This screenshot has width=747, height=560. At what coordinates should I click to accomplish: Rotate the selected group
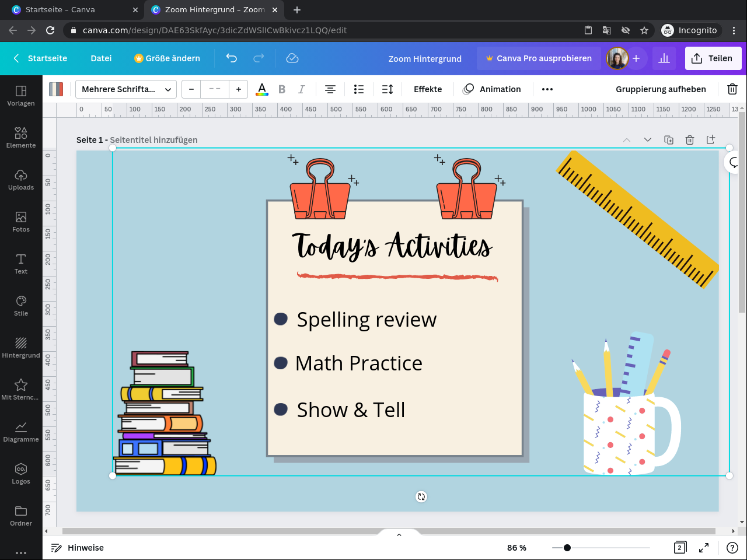(421, 497)
